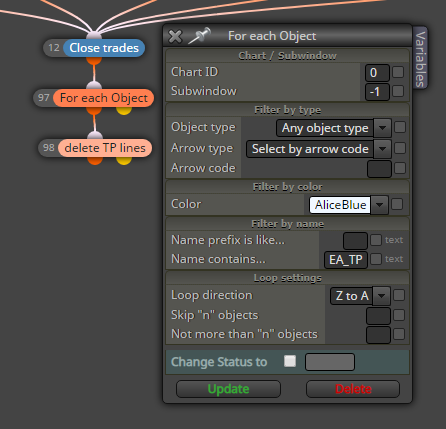Click orange output connector of Close trades

(x=94, y=60)
